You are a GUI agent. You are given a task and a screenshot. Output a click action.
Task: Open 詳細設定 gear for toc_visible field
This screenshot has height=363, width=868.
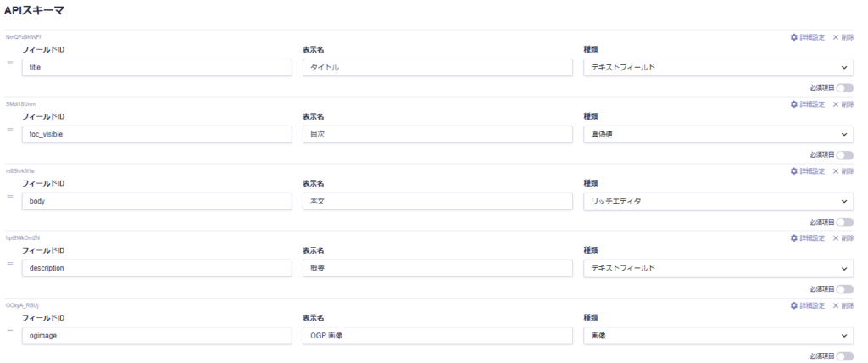pyautogui.click(x=807, y=104)
